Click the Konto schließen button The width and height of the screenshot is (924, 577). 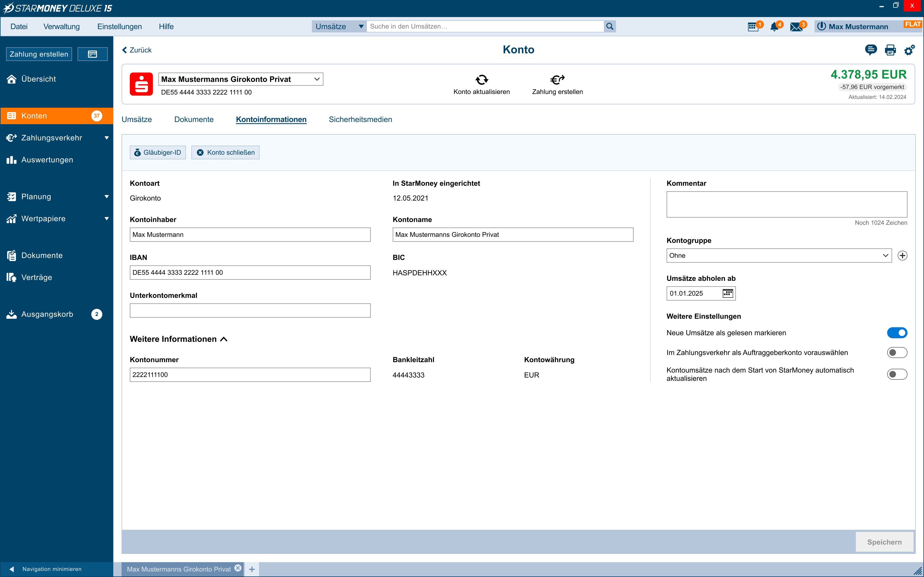point(225,153)
